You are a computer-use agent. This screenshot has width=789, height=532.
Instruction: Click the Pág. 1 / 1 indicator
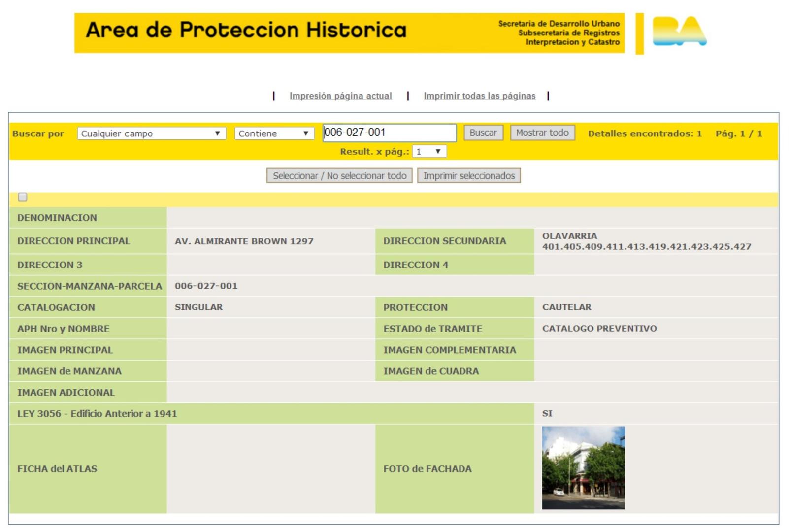[x=738, y=133]
